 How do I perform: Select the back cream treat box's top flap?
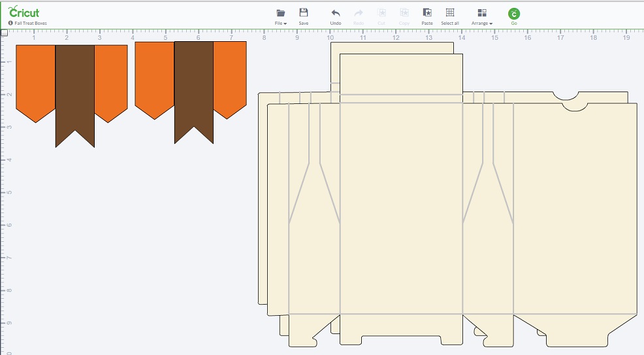pos(393,48)
